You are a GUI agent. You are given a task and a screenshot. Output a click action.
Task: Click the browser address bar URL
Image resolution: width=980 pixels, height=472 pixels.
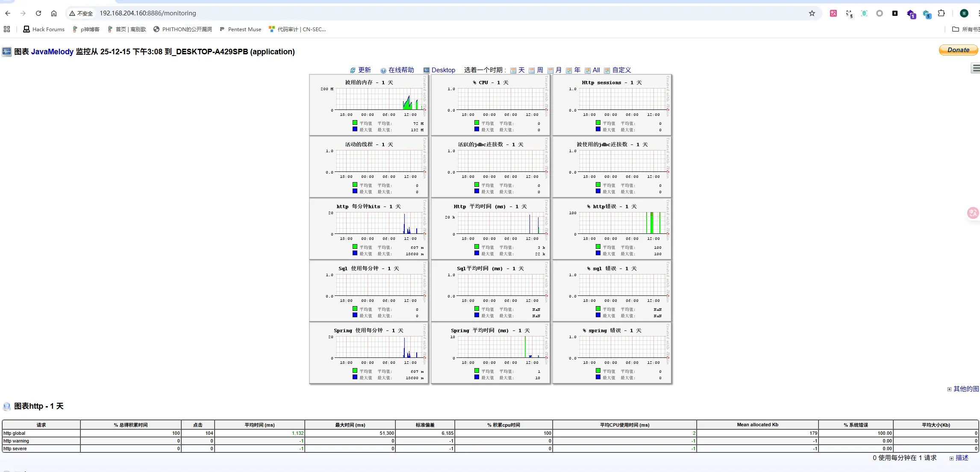tap(148, 13)
